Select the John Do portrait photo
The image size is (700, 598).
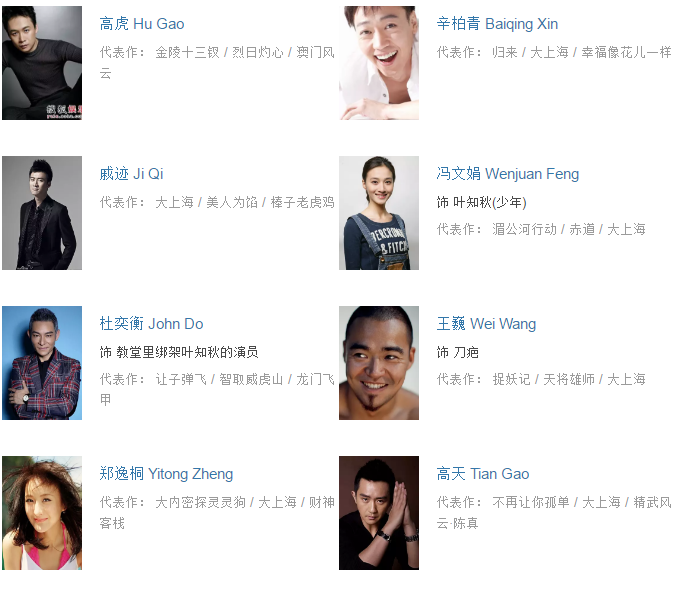pyautogui.click(x=42, y=363)
